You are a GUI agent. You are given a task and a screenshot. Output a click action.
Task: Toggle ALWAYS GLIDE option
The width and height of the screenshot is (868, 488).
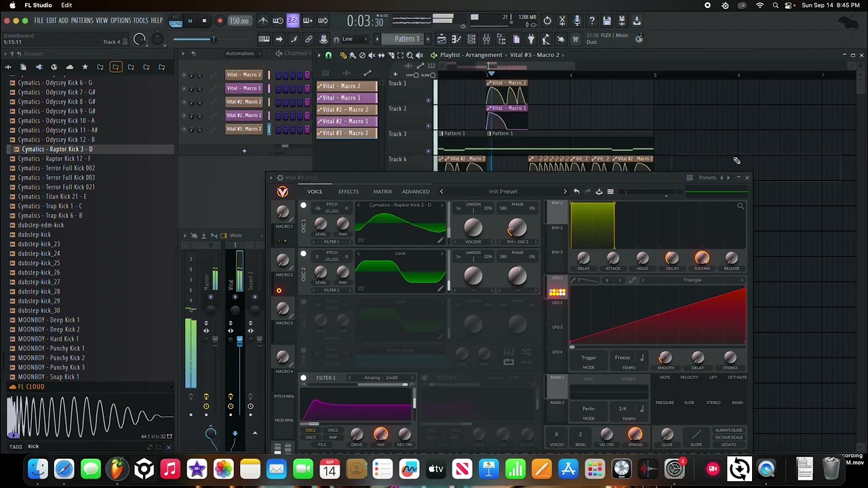pyautogui.click(x=728, y=430)
